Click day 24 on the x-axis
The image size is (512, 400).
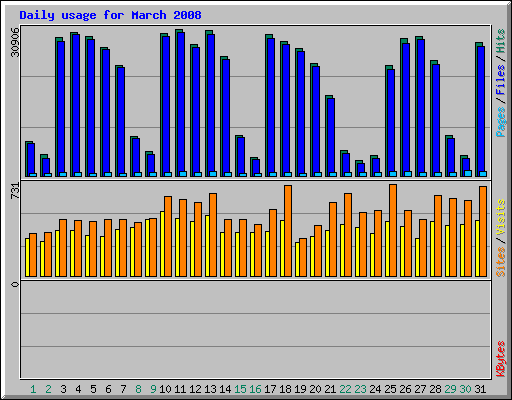(x=375, y=389)
